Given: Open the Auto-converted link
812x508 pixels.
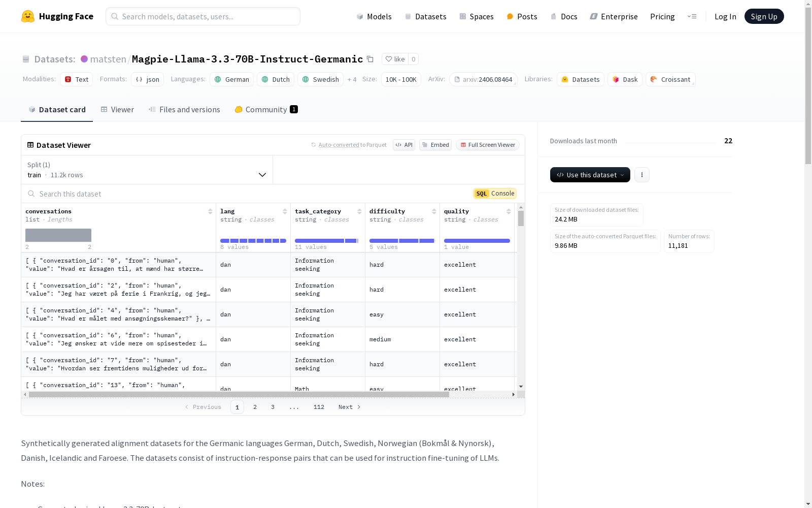Looking at the screenshot, I should (339, 145).
